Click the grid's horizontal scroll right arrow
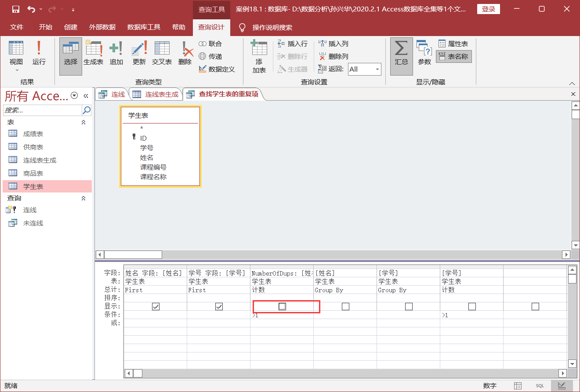The width and height of the screenshot is (580, 392). (x=562, y=373)
